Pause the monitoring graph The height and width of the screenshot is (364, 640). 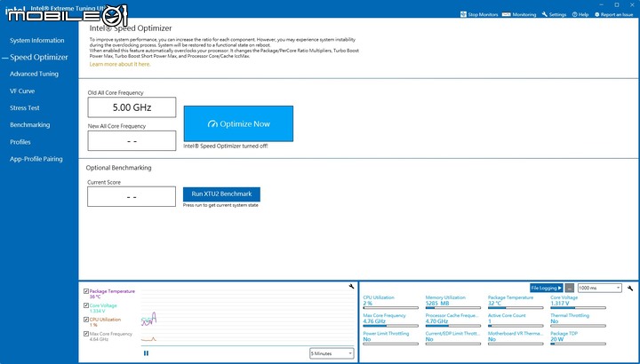click(x=146, y=353)
